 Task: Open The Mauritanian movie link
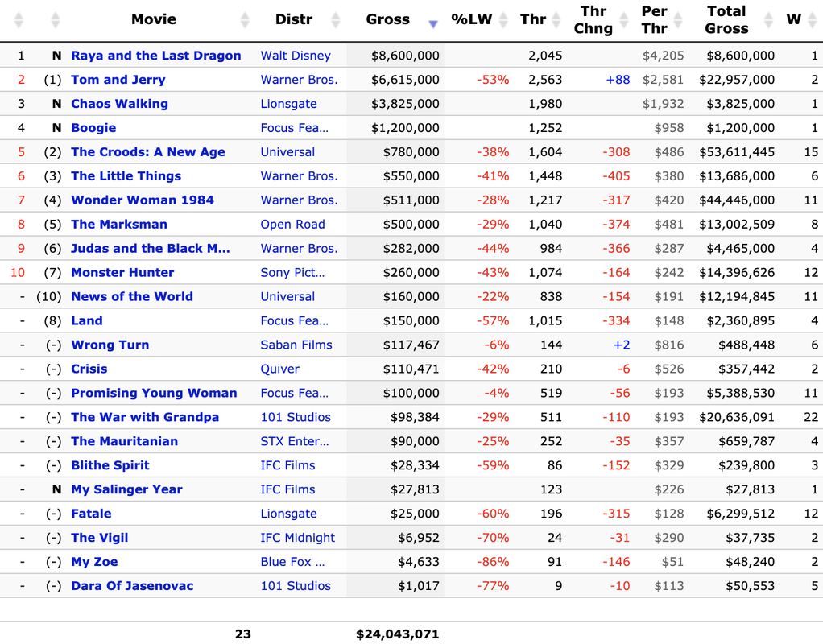(124, 442)
